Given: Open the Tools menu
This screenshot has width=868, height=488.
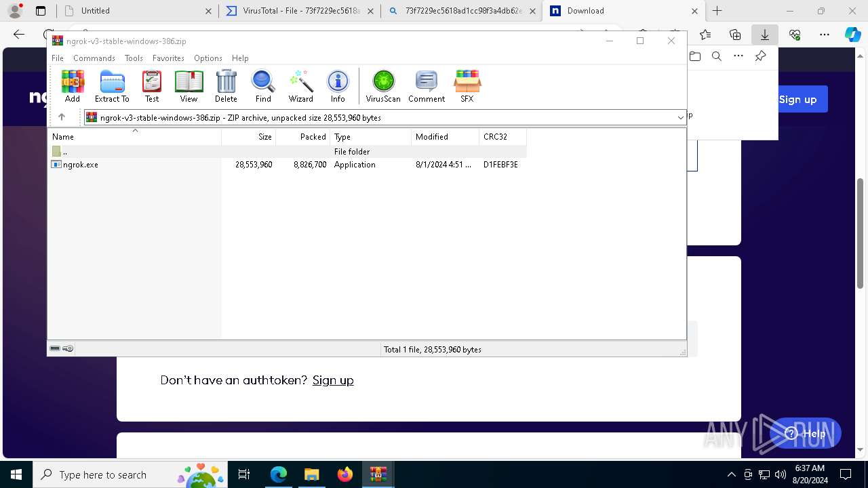Looking at the screenshot, I should [x=134, y=58].
